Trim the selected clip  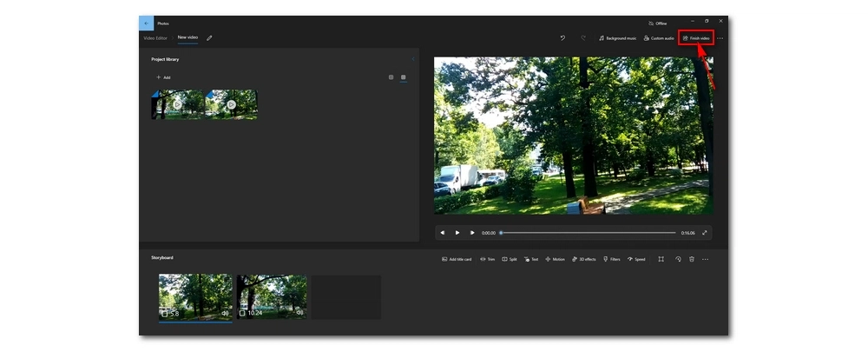[487, 259]
